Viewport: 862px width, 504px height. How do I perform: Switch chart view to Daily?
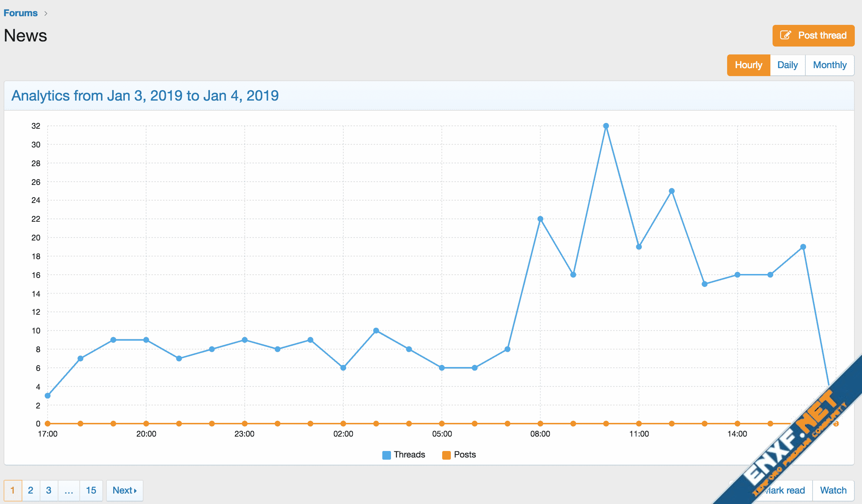tap(787, 65)
